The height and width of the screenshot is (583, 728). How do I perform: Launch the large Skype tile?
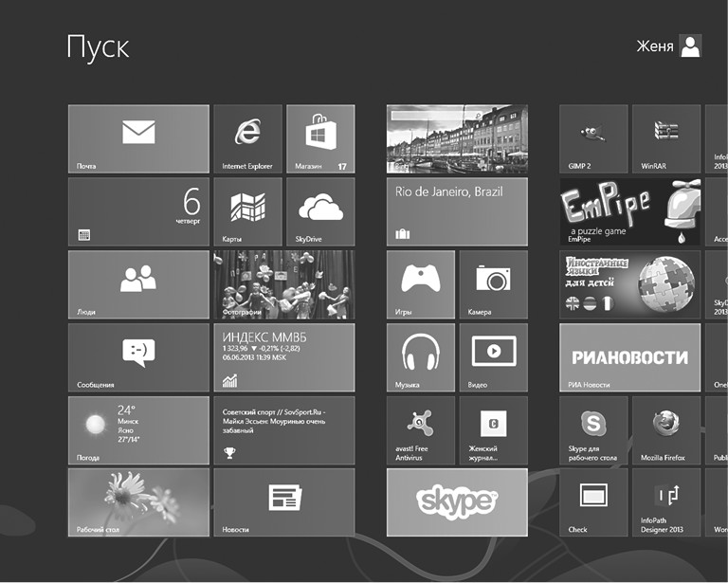457,502
